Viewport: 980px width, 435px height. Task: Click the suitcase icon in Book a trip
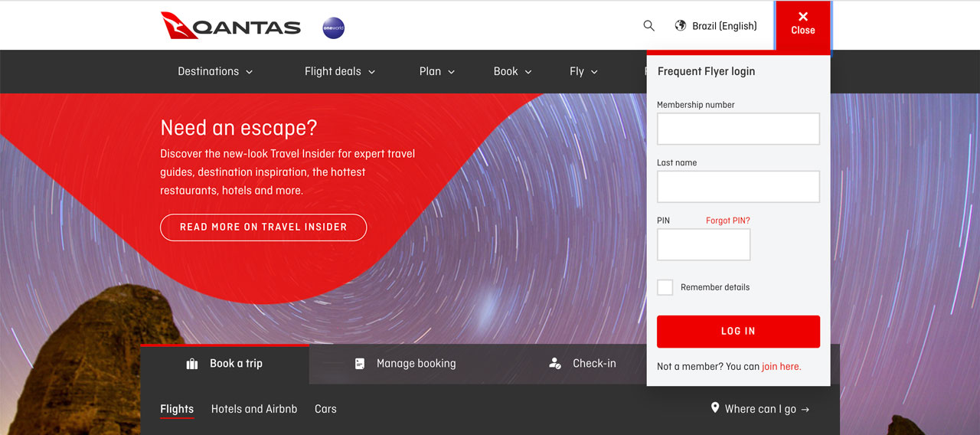[192, 364]
